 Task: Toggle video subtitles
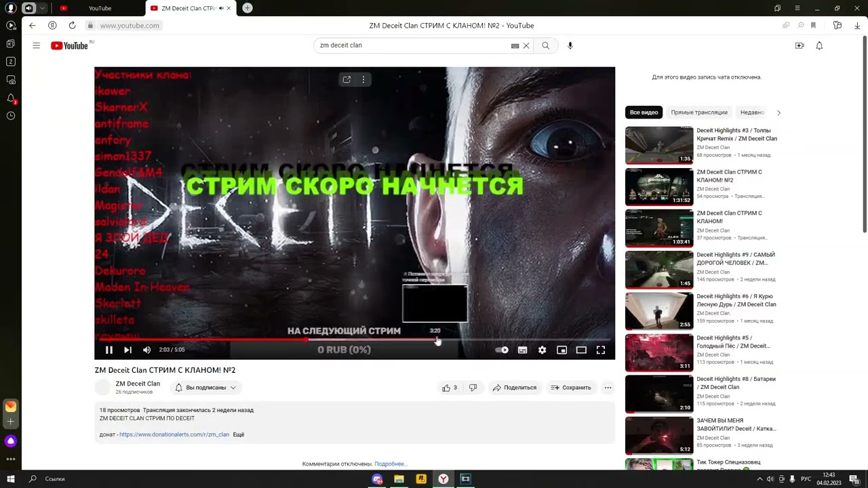tap(522, 350)
